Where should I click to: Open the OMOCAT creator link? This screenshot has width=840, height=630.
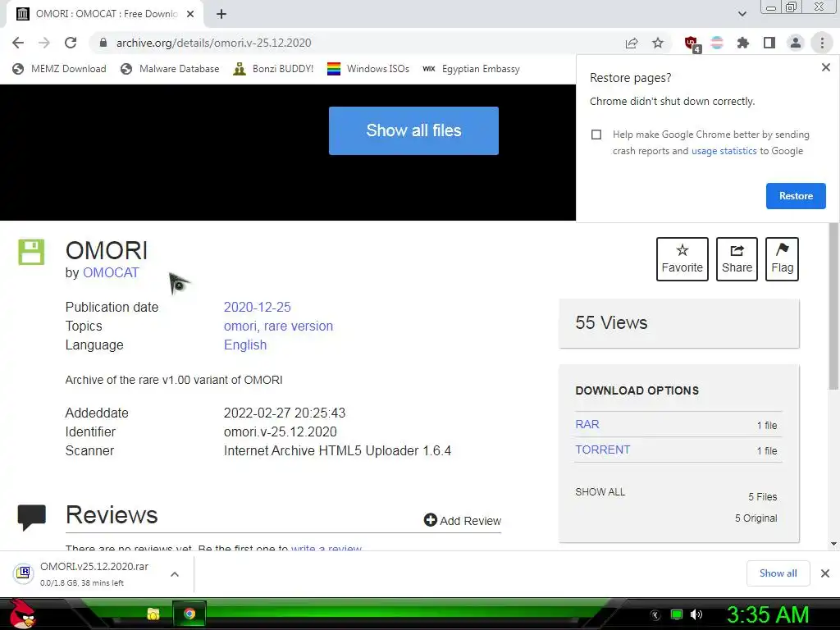pyautogui.click(x=111, y=272)
